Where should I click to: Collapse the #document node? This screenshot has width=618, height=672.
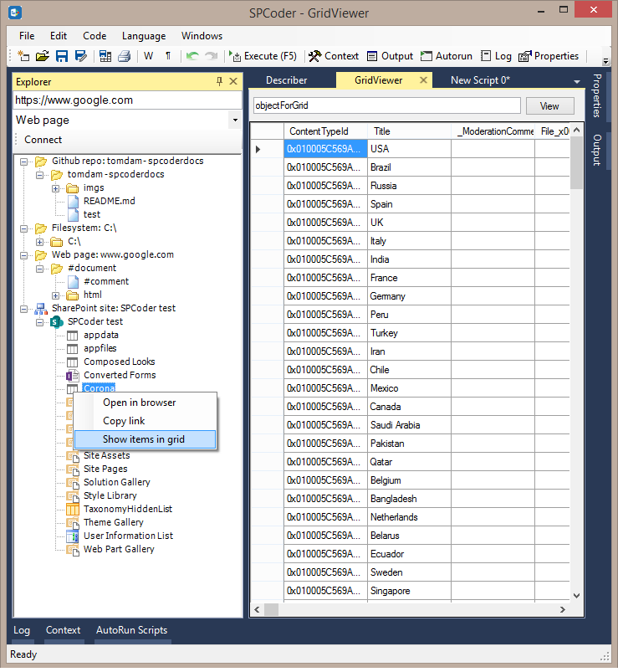[40, 269]
